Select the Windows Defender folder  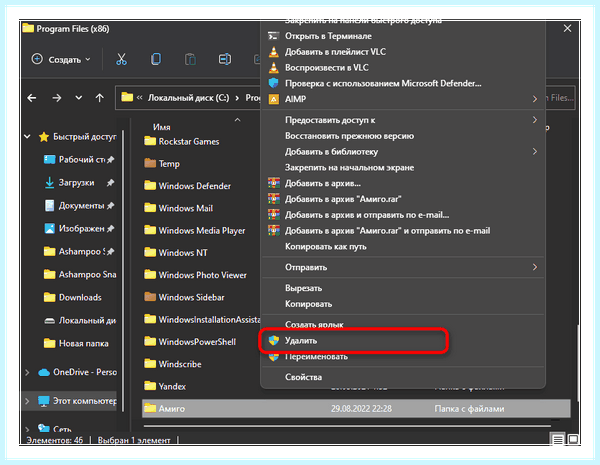point(187,186)
